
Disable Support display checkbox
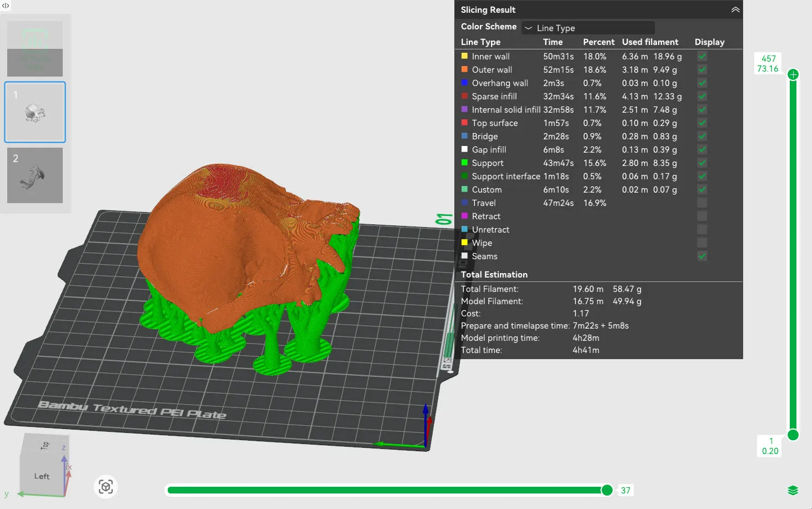pyautogui.click(x=702, y=163)
